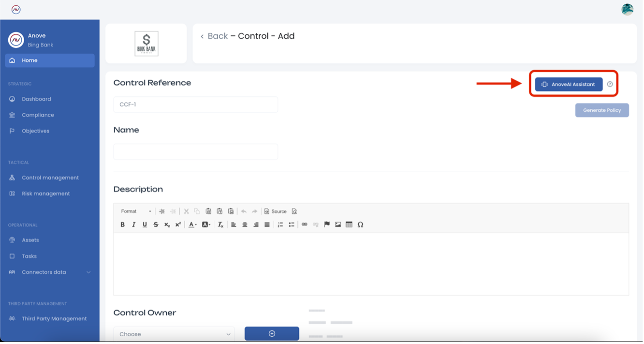Open the editor preview icon
Viewport: 644px width, 344px height.
pyautogui.click(x=294, y=211)
